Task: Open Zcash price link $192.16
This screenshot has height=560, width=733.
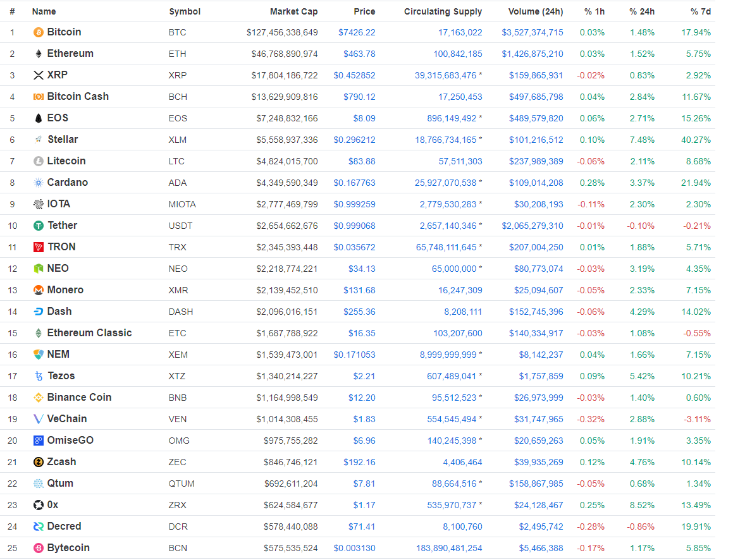Action: click(x=359, y=463)
